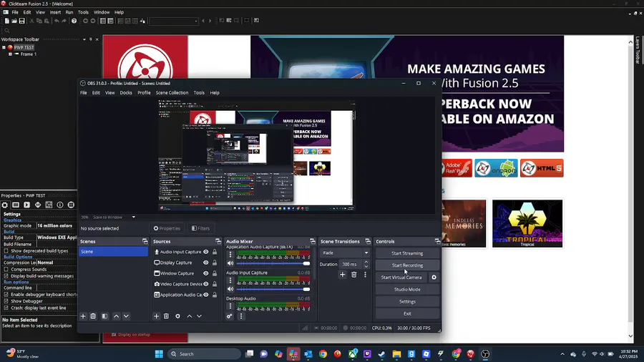Remove the transition with the Scene Transitions trash icon
The width and height of the screenshot is (644, 362).
(x=353, y=275)
